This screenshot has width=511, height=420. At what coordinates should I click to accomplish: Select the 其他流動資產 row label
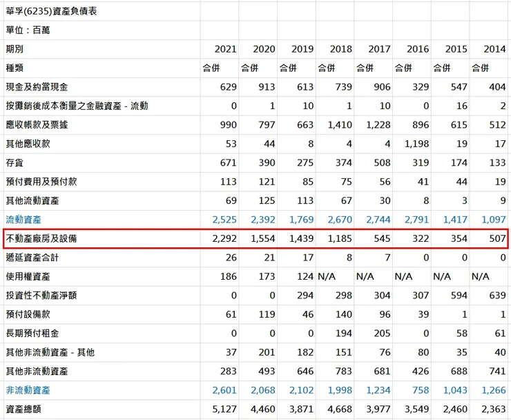(32, 200)
